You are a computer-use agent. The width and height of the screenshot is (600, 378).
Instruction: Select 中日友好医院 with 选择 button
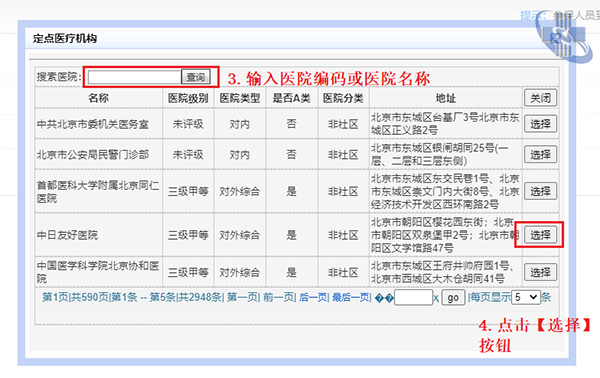pos(540,235)
